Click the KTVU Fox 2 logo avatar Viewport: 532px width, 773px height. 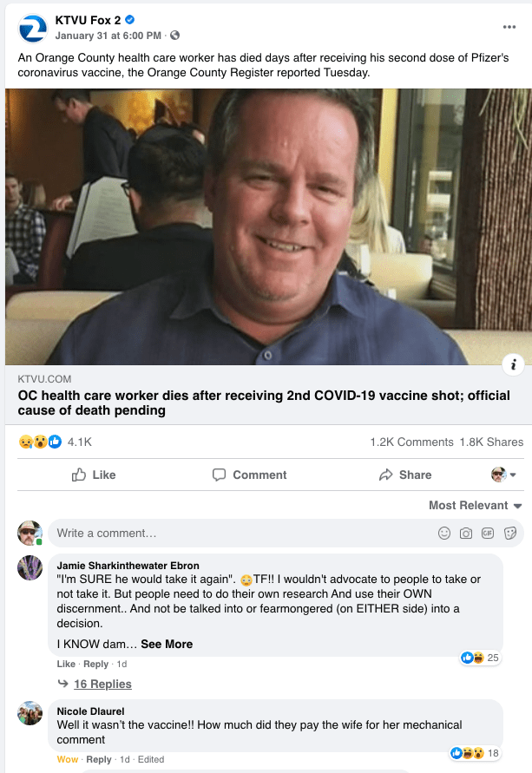click(x=32, y=28)
